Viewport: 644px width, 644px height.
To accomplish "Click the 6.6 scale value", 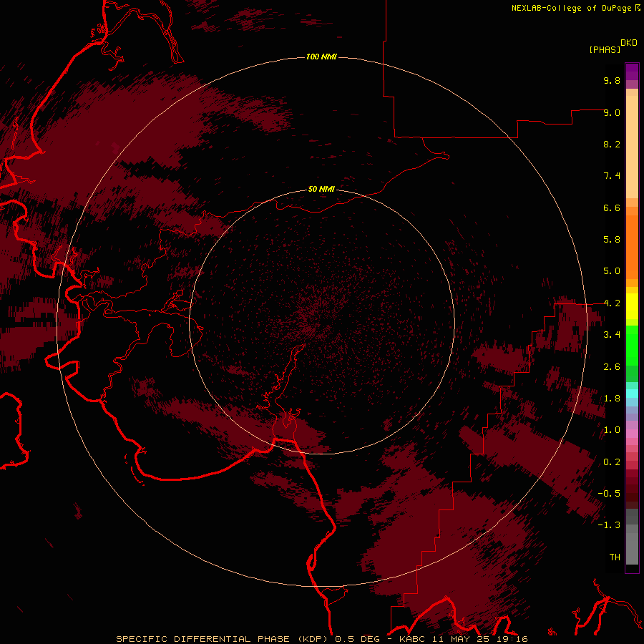I will [612, 208].
